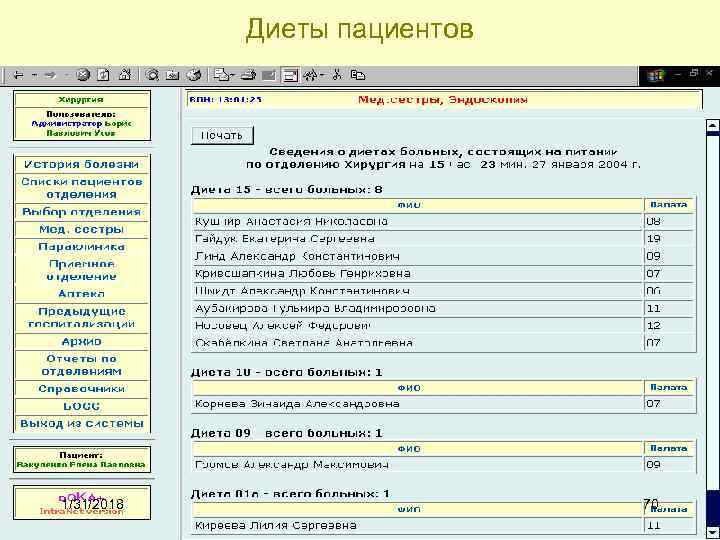This screenshot has width=720, height=540.
Task: Open Архив in sidebar menu
Action: click(x=81, y=342)
